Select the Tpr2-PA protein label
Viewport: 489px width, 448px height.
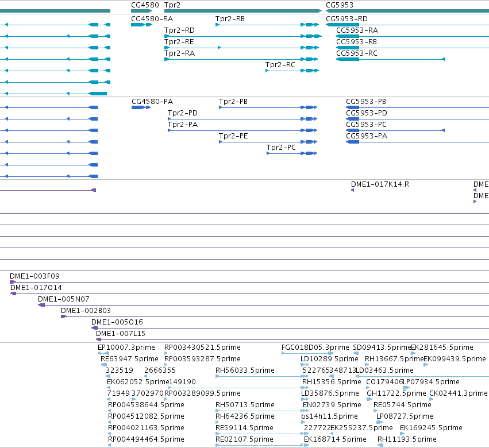click(182, 125)
